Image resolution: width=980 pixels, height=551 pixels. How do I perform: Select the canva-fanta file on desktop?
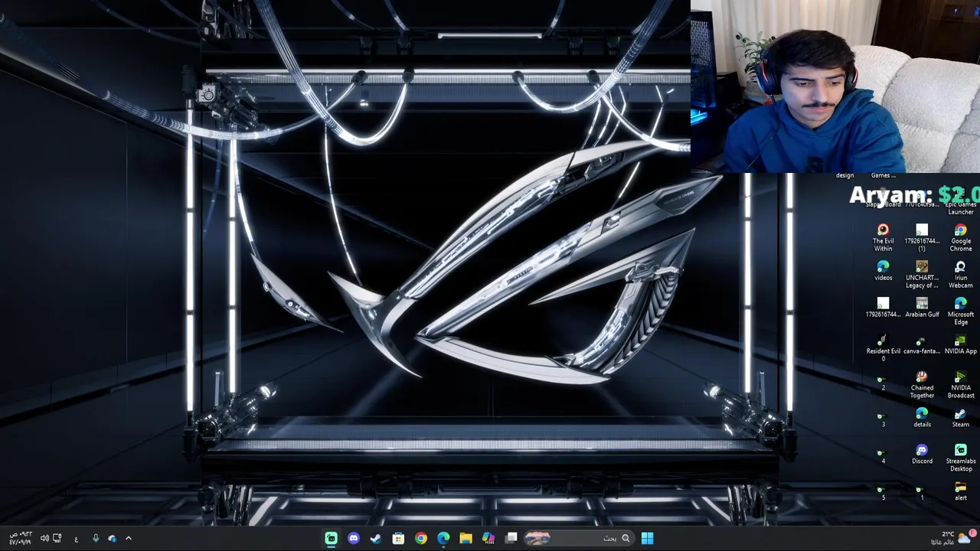pyautogui.click(x=922, y=344)
